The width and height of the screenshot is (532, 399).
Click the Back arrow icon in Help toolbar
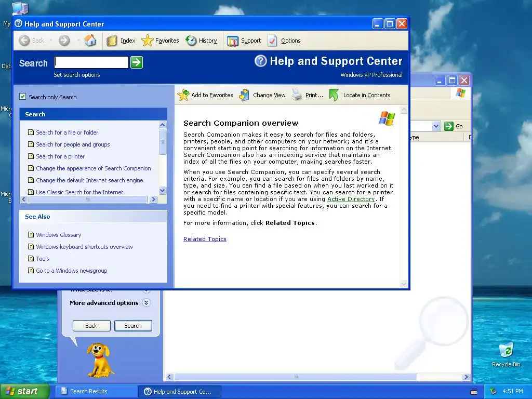(24, 41)
